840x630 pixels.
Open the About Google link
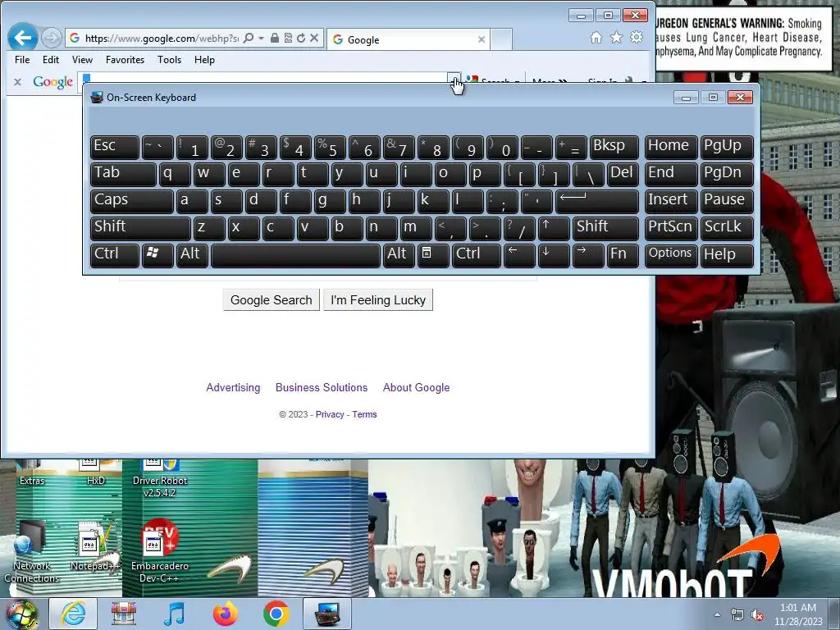point(416,387)
